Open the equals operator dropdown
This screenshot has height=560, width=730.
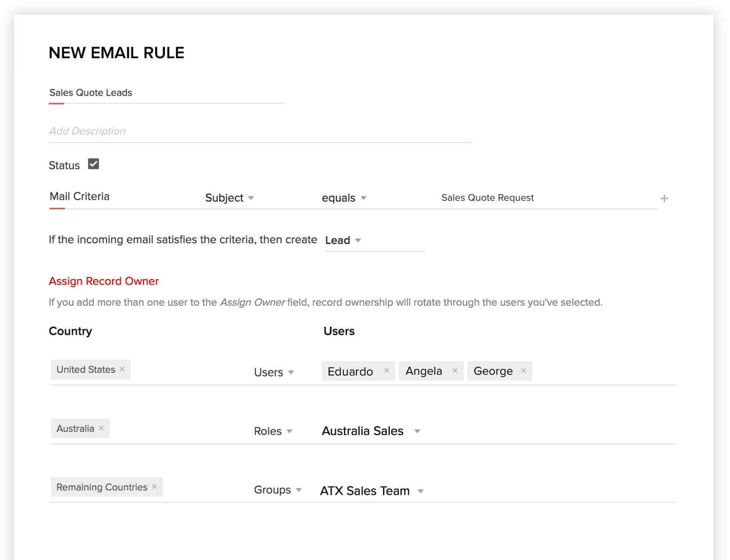(x=344, y=198)
